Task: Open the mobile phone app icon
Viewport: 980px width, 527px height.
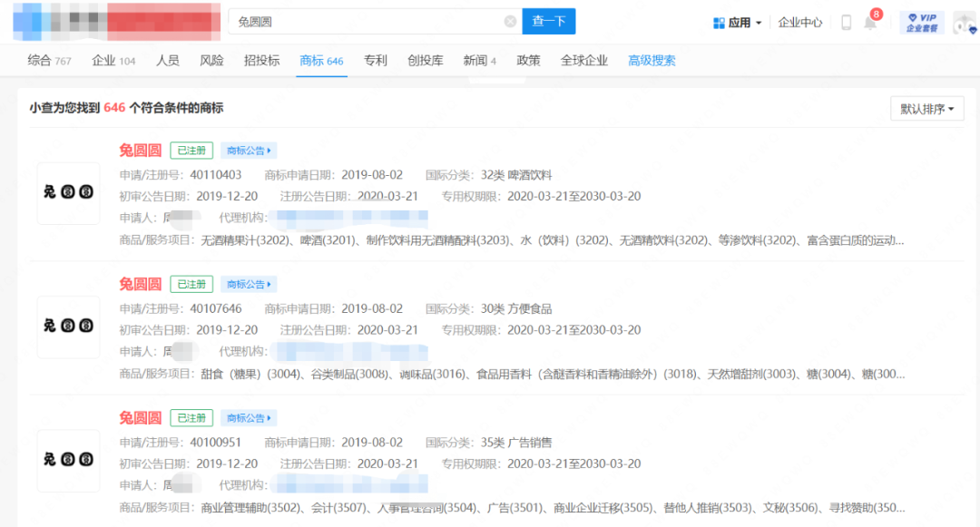Action: coord(847,23)
